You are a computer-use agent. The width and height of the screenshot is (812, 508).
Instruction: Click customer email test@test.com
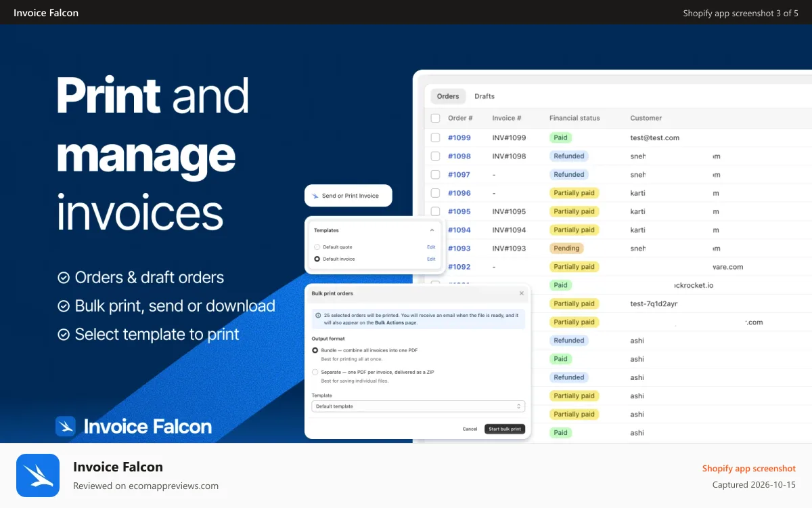(x=655, y=137)
